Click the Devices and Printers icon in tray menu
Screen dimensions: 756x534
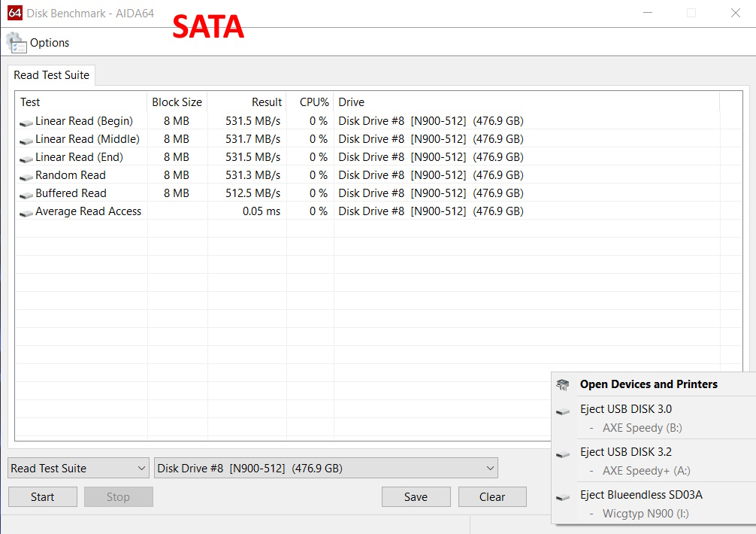[563, 384]
